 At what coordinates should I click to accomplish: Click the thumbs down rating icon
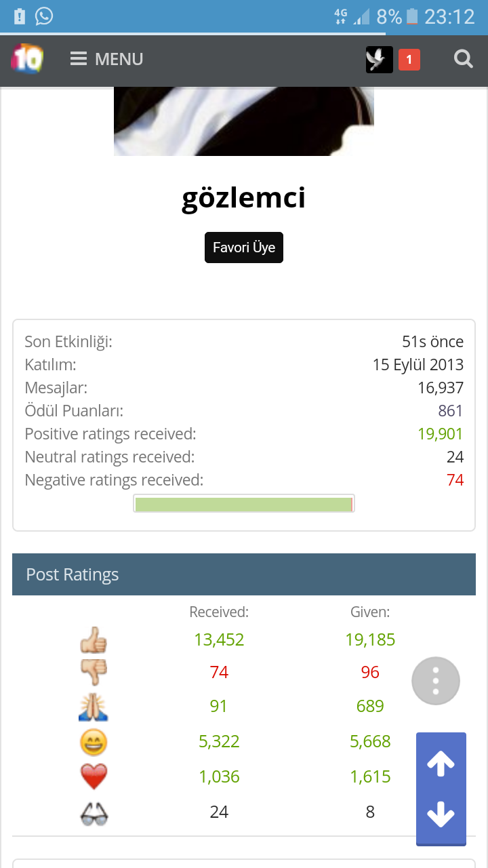(94, 672)
